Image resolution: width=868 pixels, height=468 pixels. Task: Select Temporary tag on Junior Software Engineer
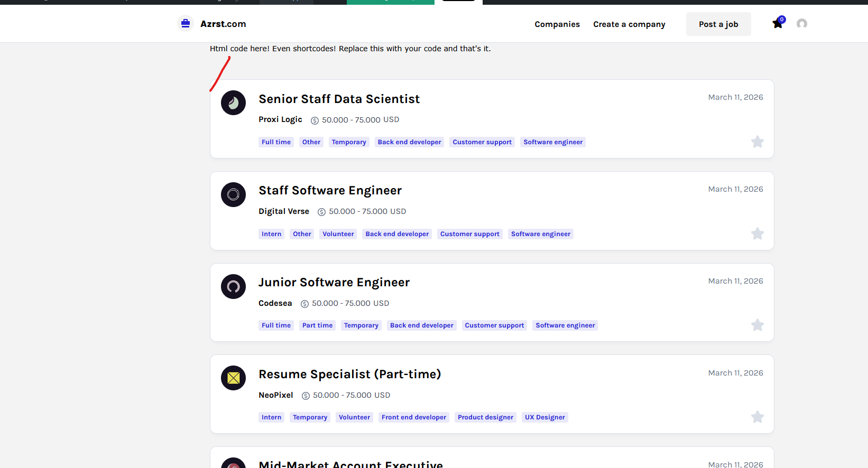tap(361, 325)
